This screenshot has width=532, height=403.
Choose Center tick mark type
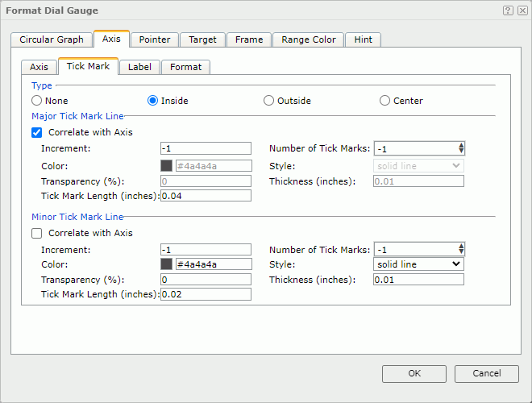coord(384,101)
